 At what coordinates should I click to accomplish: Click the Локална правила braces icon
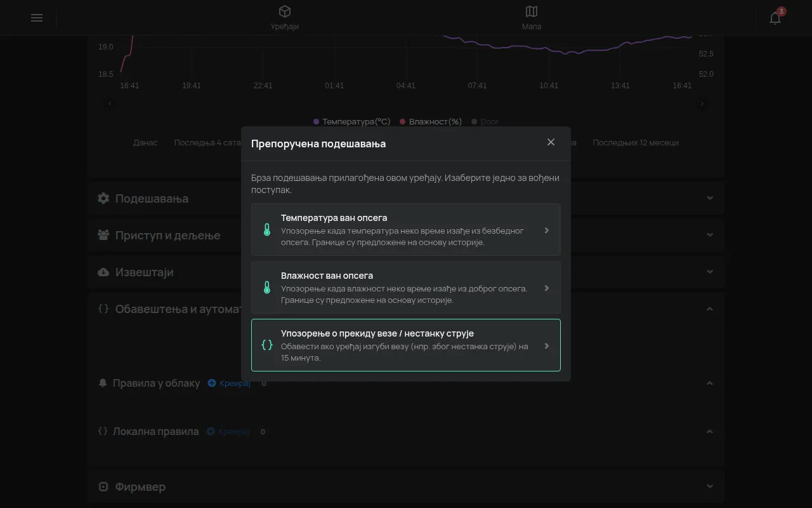tap(103, 431)
